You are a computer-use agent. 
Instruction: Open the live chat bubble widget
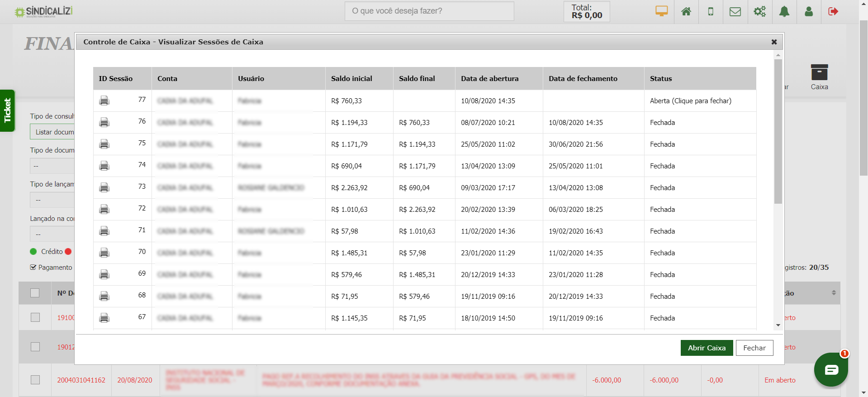click(x=831, y=370)
